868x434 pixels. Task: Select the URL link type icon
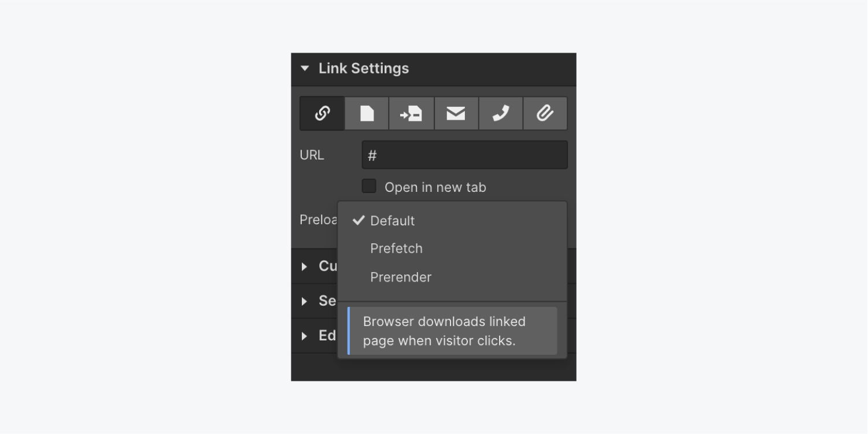point(322,113)
